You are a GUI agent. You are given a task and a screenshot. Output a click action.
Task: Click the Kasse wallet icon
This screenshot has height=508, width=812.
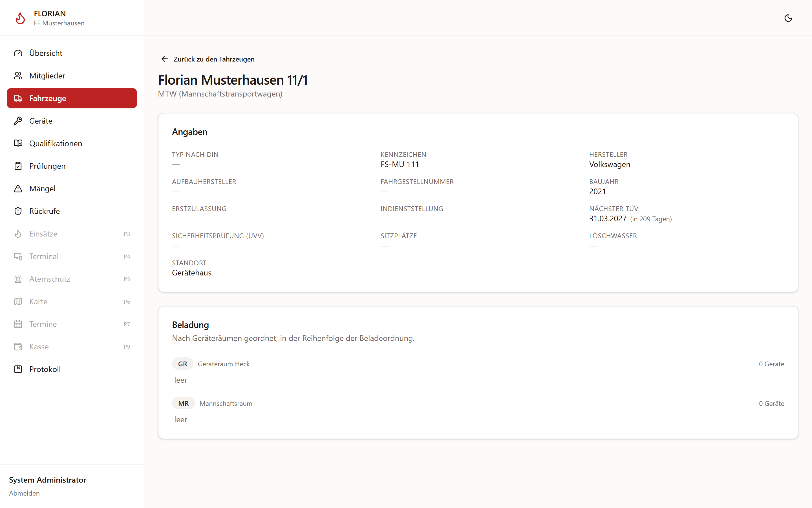click(18, 346)
